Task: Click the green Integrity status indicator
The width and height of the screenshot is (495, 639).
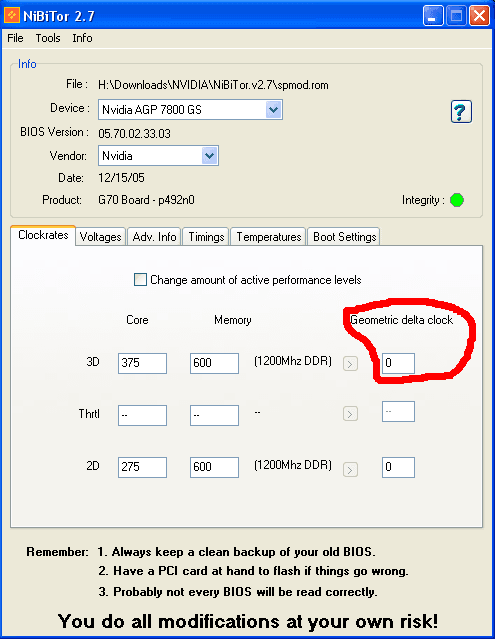Action: tap(457, 200)
